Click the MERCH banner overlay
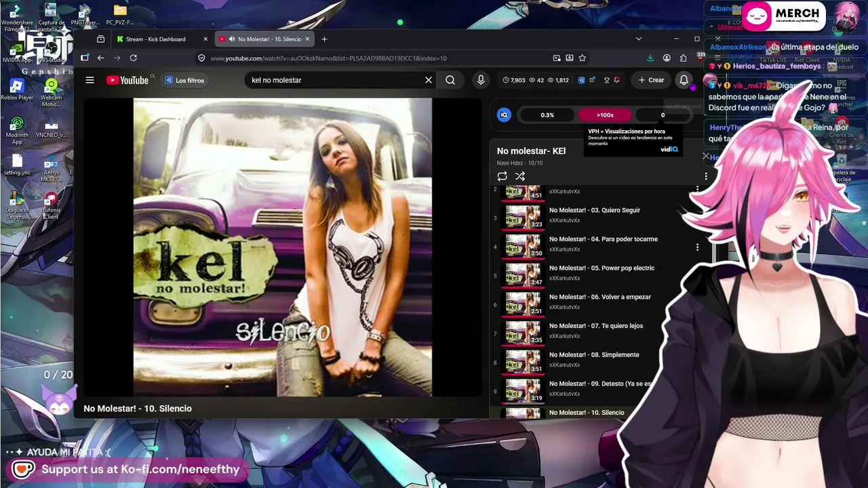 coord(784,16)
